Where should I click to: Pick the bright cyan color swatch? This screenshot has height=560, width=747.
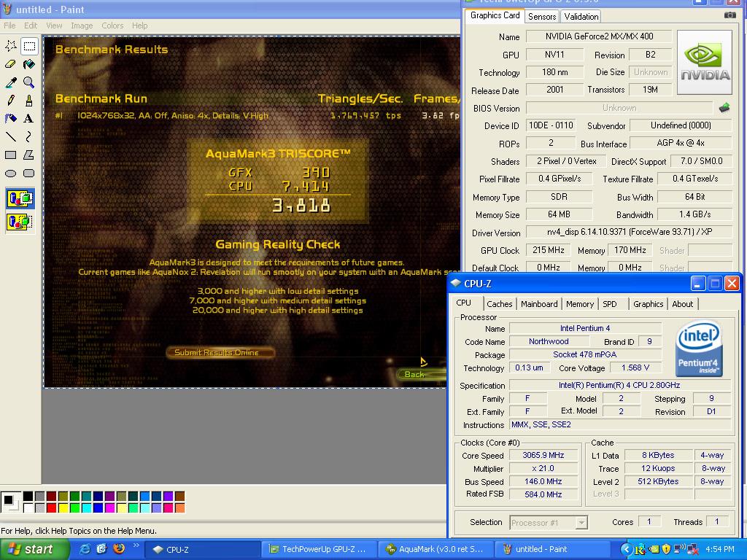pos(86,507)
